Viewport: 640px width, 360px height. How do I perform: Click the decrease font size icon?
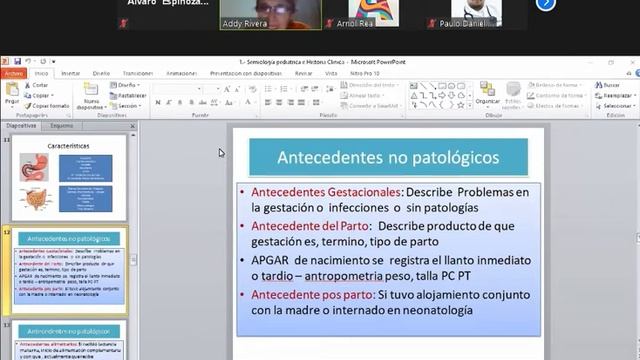pos(237,89)
